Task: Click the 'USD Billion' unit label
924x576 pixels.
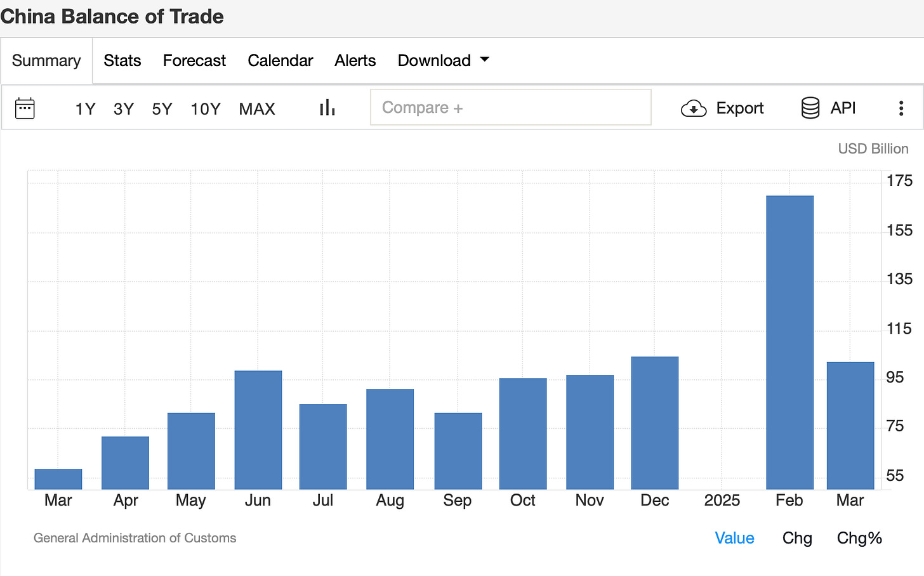Action: pos(873,148)
